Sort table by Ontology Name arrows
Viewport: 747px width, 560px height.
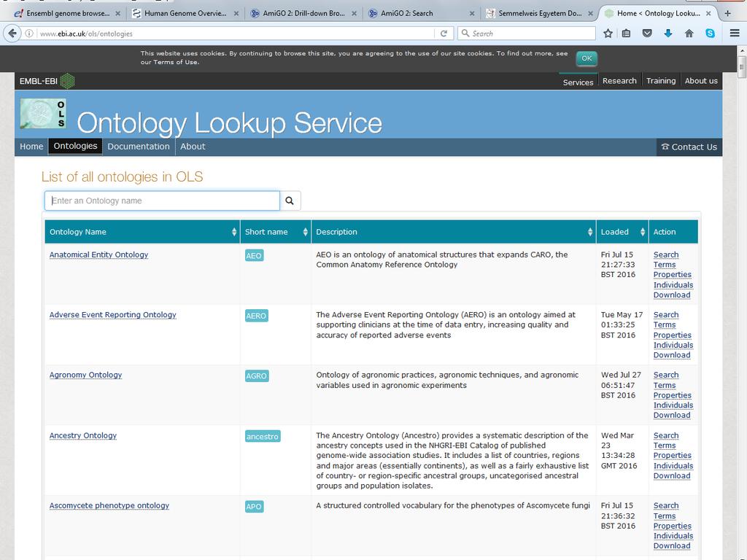(x=234, y=232)
